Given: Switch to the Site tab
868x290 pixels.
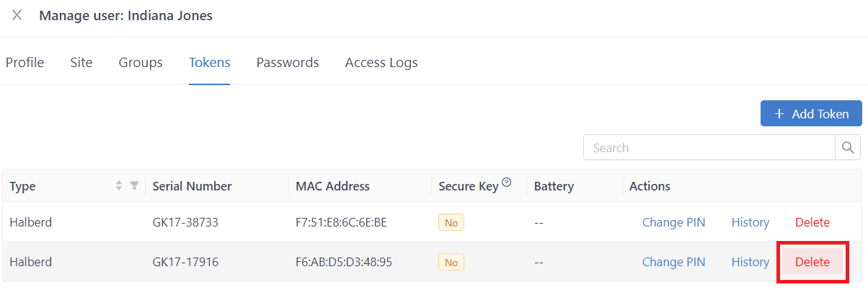Looking at the screenshot, I should pyautogui.click(x=81, y=63).
